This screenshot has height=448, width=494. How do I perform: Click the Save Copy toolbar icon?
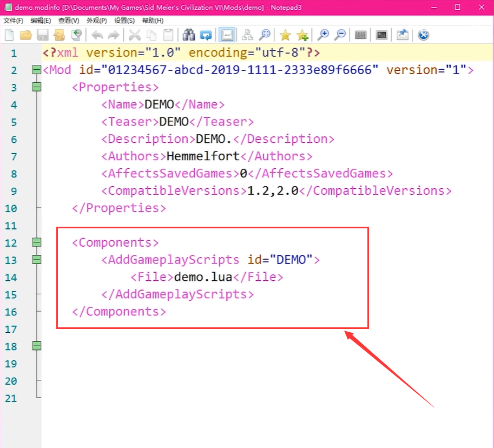click(76, 35)
